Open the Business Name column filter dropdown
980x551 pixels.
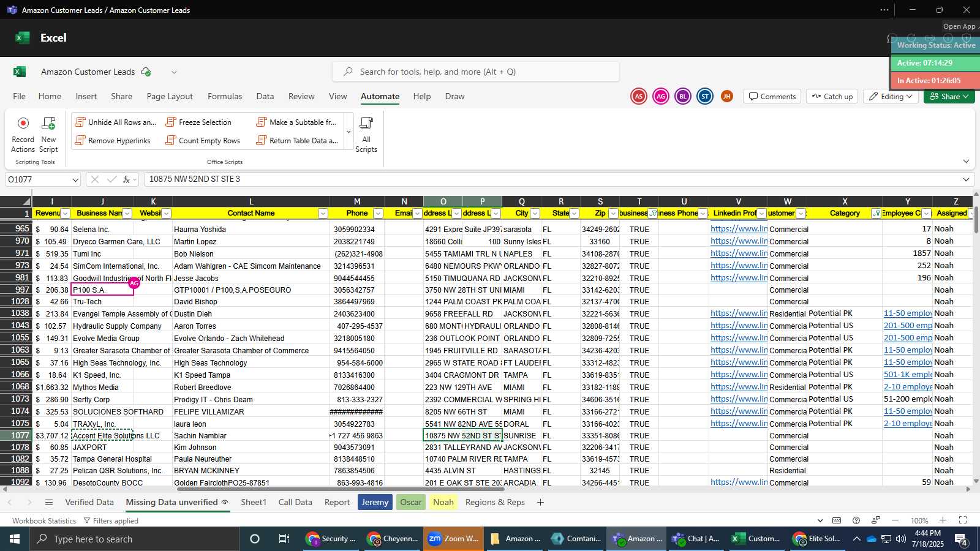[x=127, y=214]
